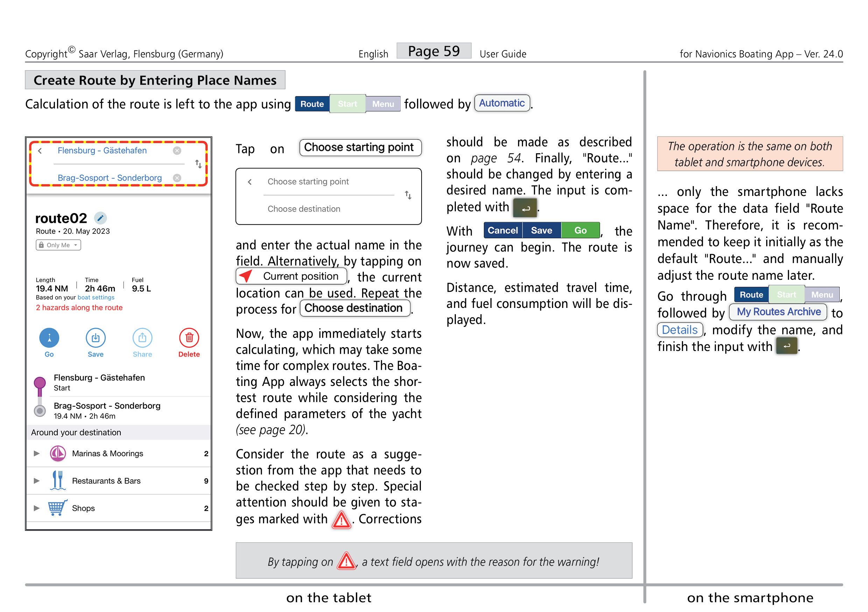The height and width of the screenshot is (612, 868).
Task: Select the Menu tab in top toolbar
Action: pyautogui.click(x=383, y=104)
